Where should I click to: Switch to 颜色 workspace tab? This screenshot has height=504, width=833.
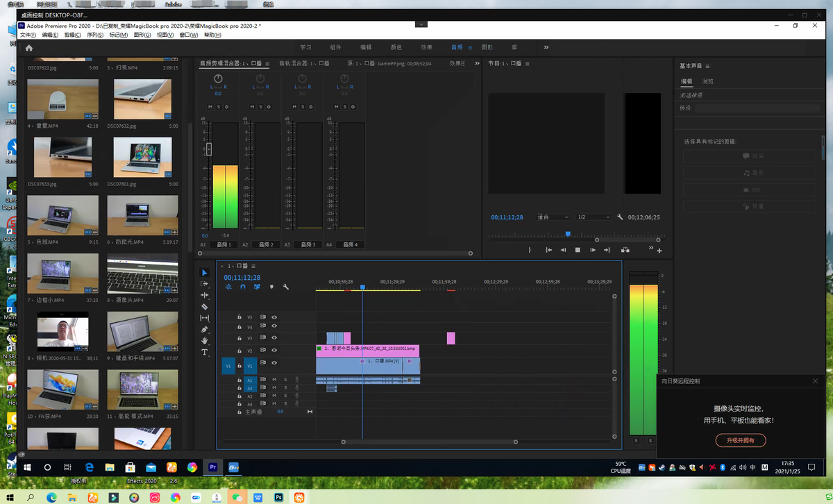tap(396, 47)
